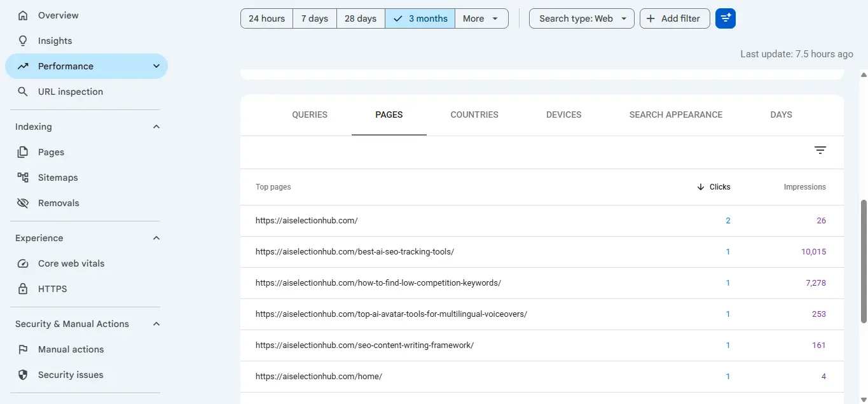This screenshot has width=868, height=404.
Task: Select 28 days date range
Action: pyautogui.click(x=361, y=18)
